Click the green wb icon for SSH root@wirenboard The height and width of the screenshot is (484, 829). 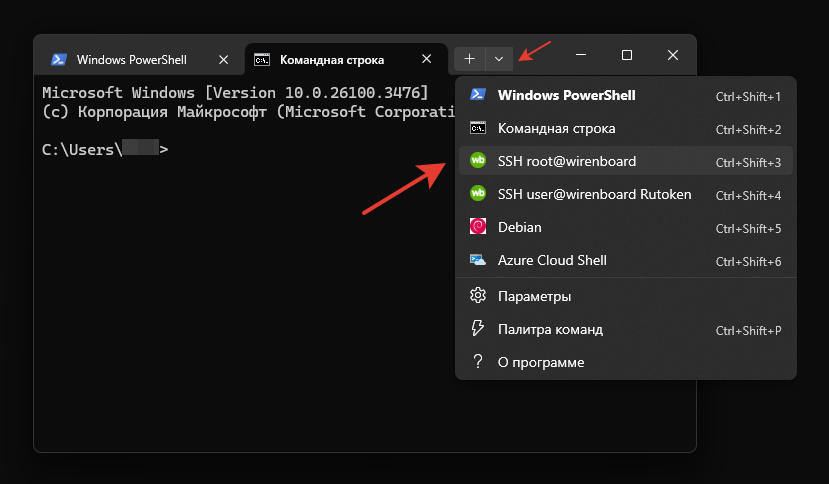click(x=478, y=160)
